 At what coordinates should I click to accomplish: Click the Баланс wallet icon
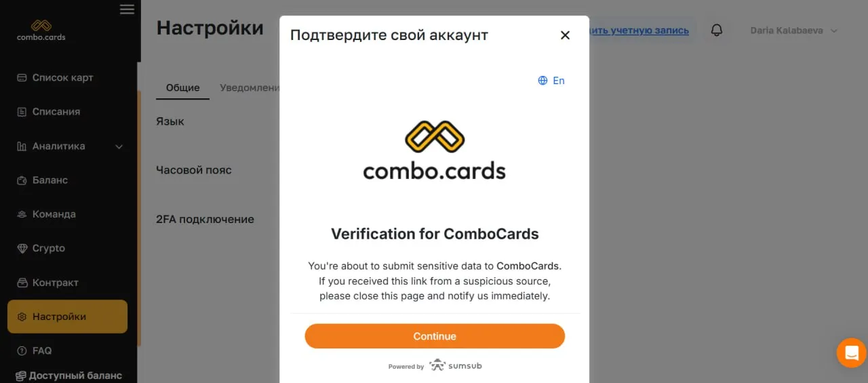pos(22,180)
